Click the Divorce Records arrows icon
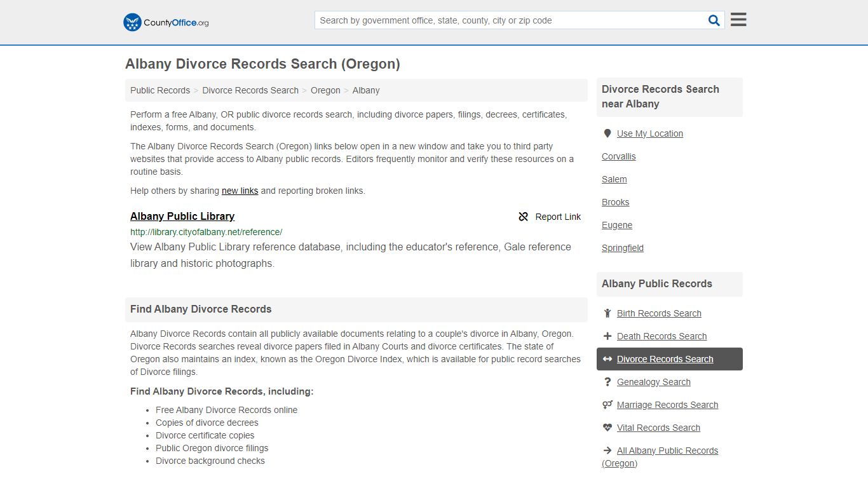 point(607,359)
